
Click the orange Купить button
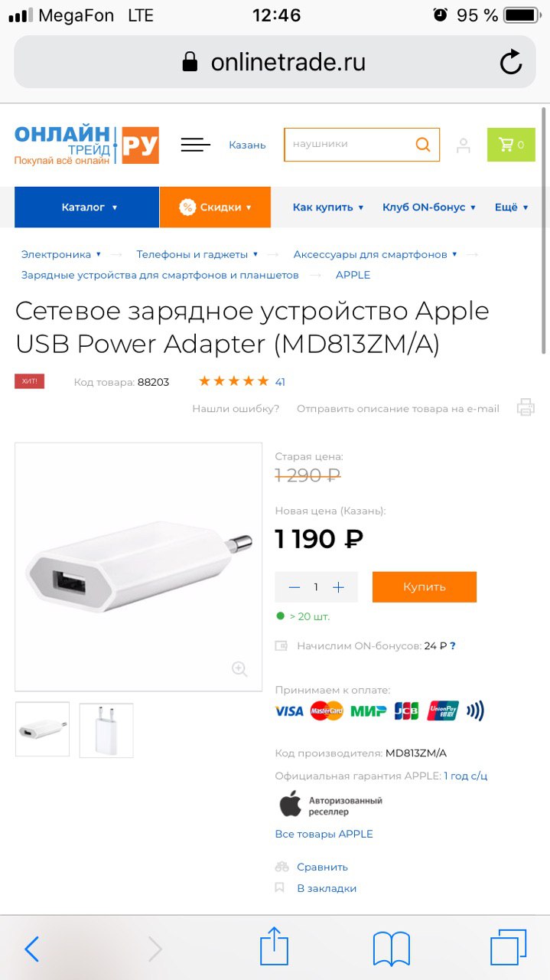tap(425, 587)
